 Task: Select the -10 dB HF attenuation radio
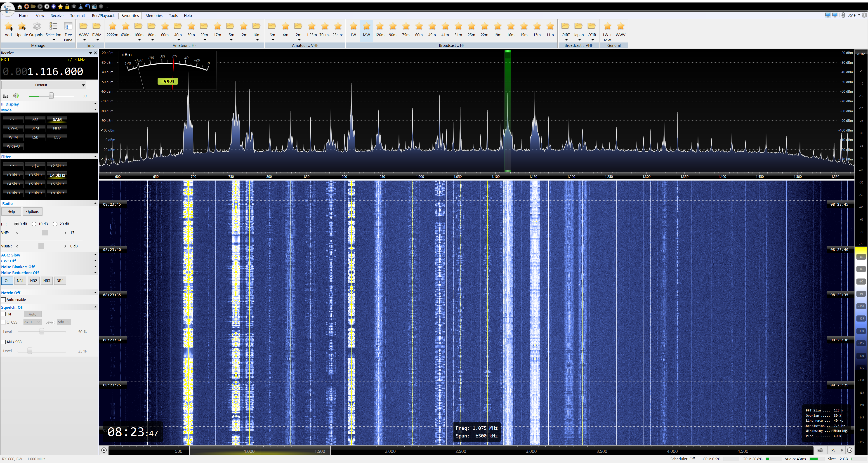click(x=34, y=224)
